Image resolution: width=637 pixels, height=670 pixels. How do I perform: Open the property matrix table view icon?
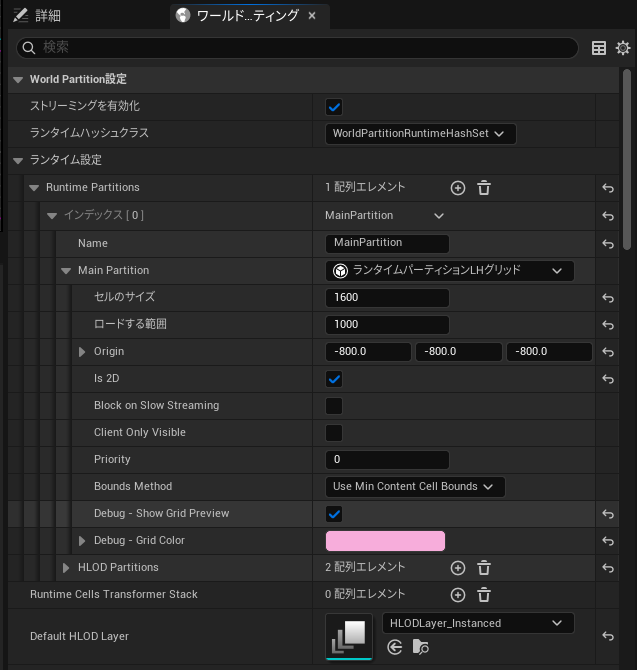click(599, 48)
